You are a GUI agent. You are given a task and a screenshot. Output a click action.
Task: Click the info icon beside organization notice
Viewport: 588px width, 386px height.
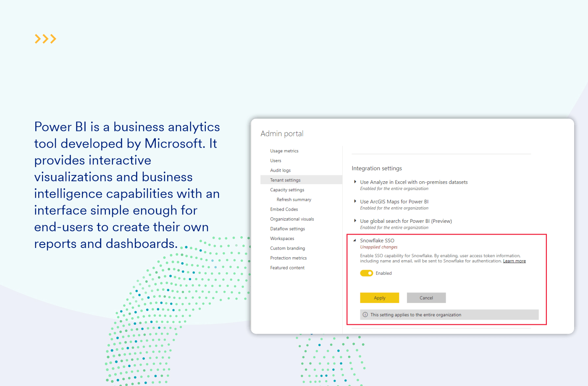(x=365, y=315)
